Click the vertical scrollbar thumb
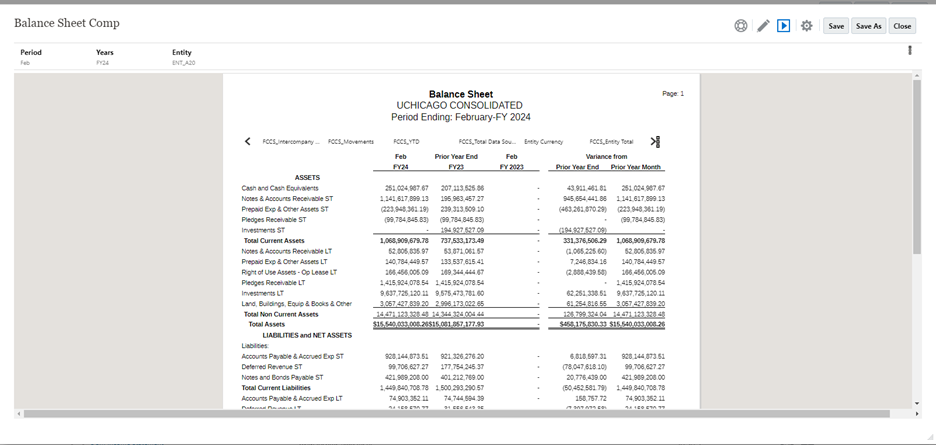The image size is (936, 445). [x=917, y=167]
